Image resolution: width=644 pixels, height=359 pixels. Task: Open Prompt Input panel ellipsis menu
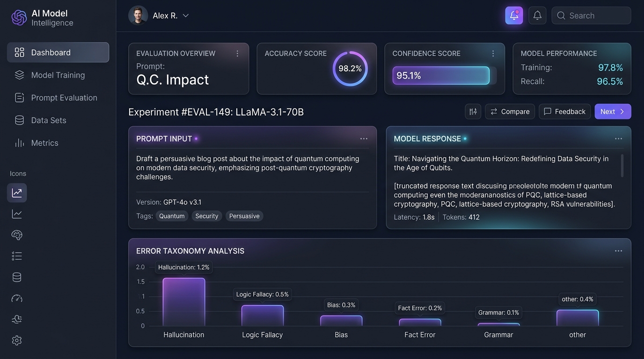tap(364, 139)
